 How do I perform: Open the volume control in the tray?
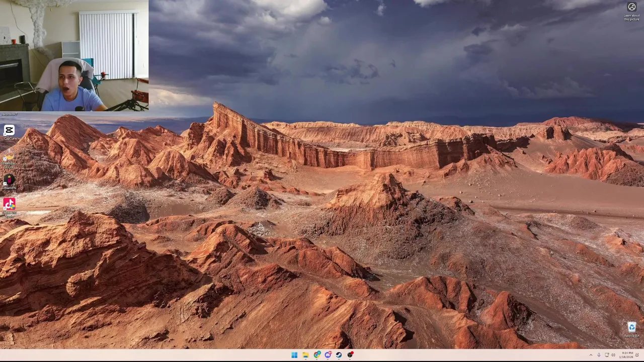point(613,355)
